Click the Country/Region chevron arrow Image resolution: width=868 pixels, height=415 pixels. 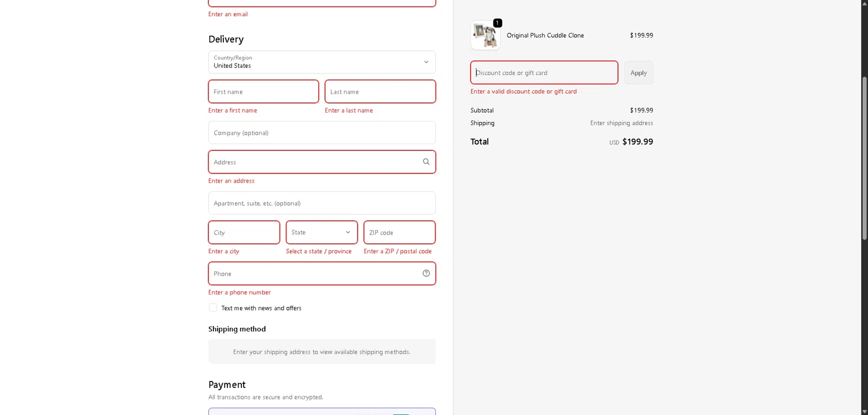(x=426, y=62)
